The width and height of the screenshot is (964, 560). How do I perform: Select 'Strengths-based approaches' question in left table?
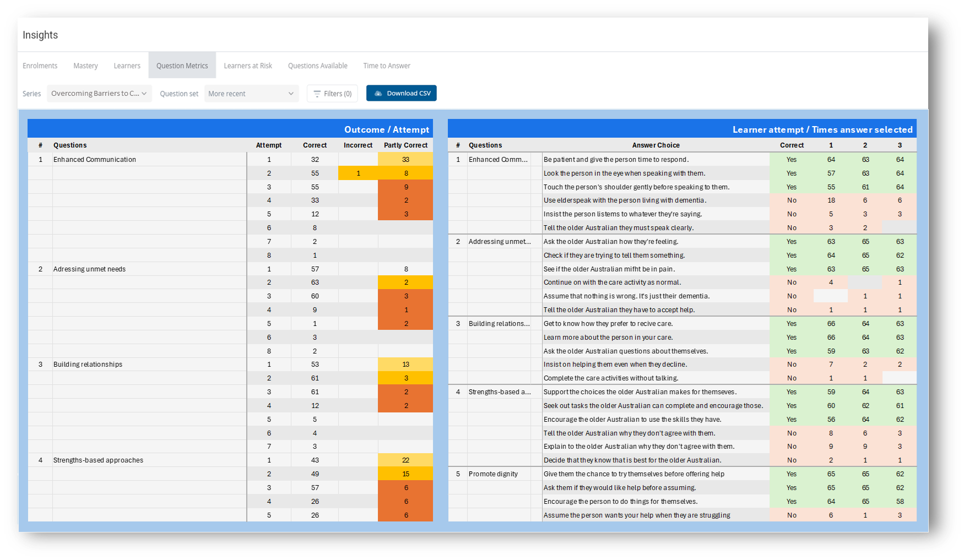pos(98,460)
